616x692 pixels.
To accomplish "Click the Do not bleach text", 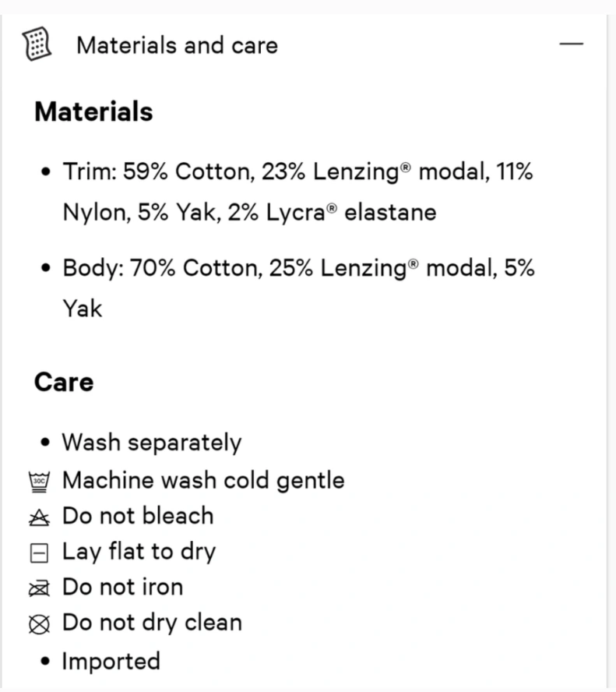I will click(x=138, y=516).
